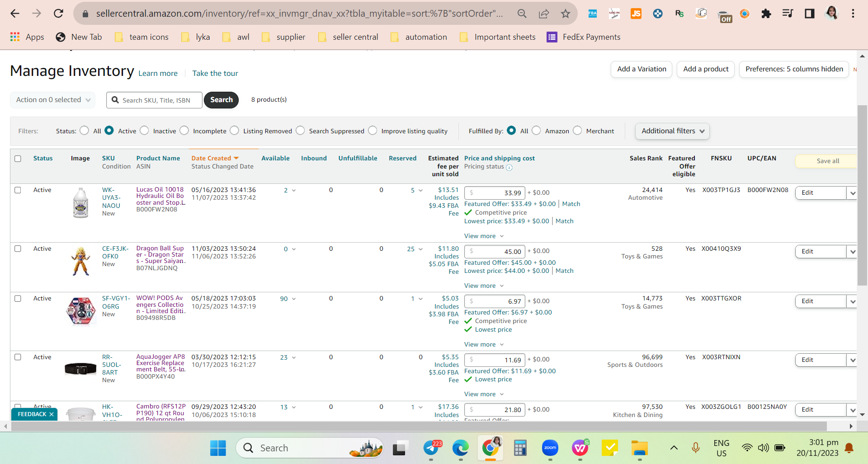This screenshot has height=464, width=868.
Task: Open the Learn more link
Action: (x=158, y=73)
